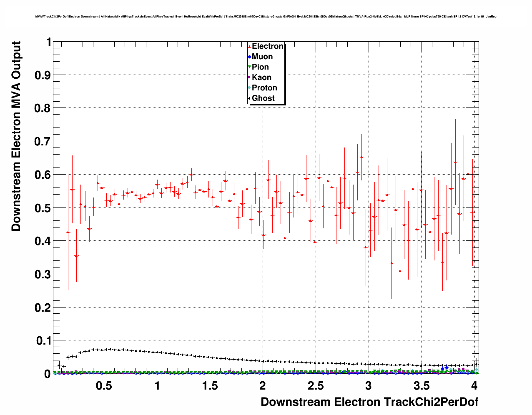
Task: Click the X-axis label 3.5
Action: coord(421,386)
